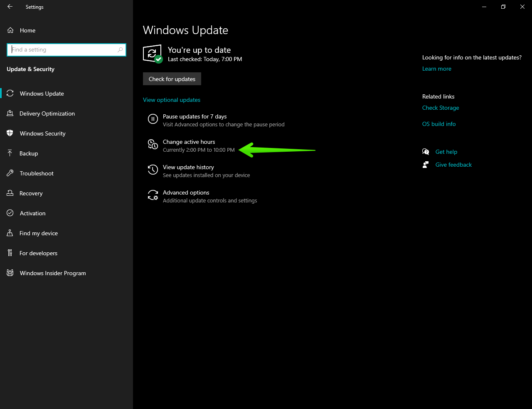Follow the Learn more link
532x409 pixels.
click(437, 69)
